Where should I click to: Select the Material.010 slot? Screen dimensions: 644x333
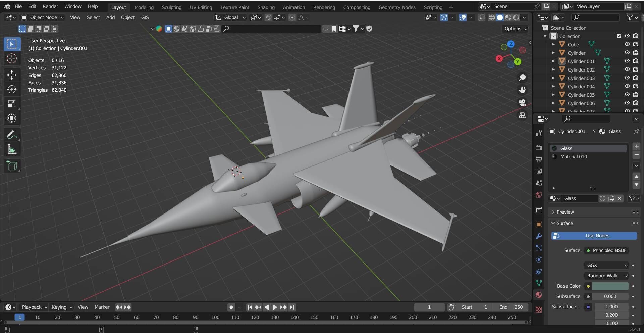point(588,157)
